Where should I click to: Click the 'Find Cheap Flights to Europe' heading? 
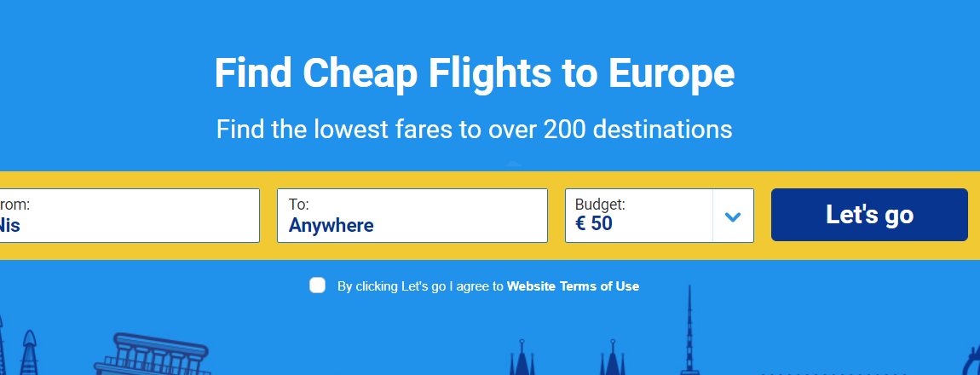click(x=475, y=73)
